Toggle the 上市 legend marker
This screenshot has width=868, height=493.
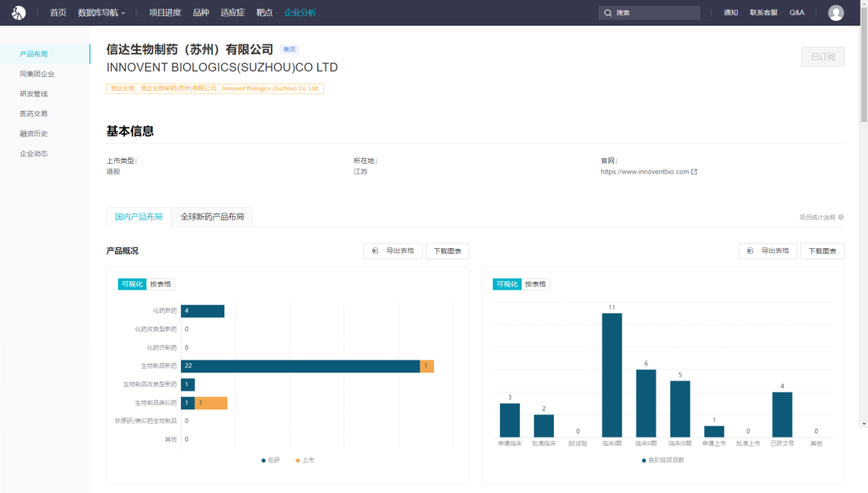tap(298, 460)
